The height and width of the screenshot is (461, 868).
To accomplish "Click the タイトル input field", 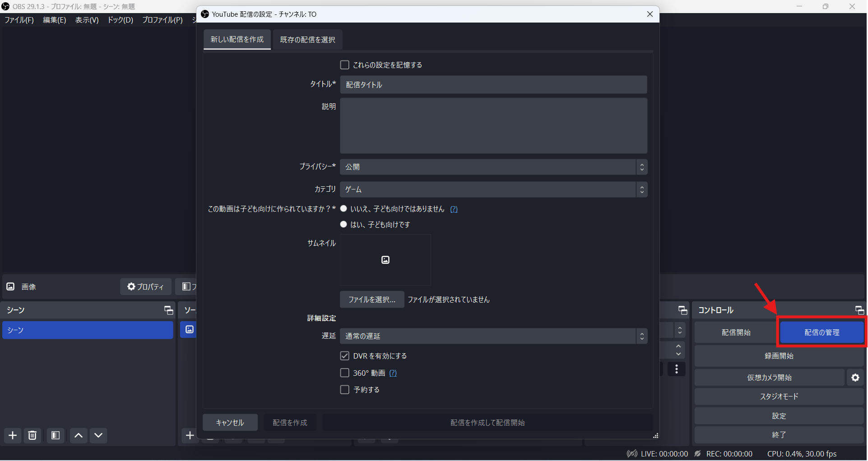I will pos(493,85).
